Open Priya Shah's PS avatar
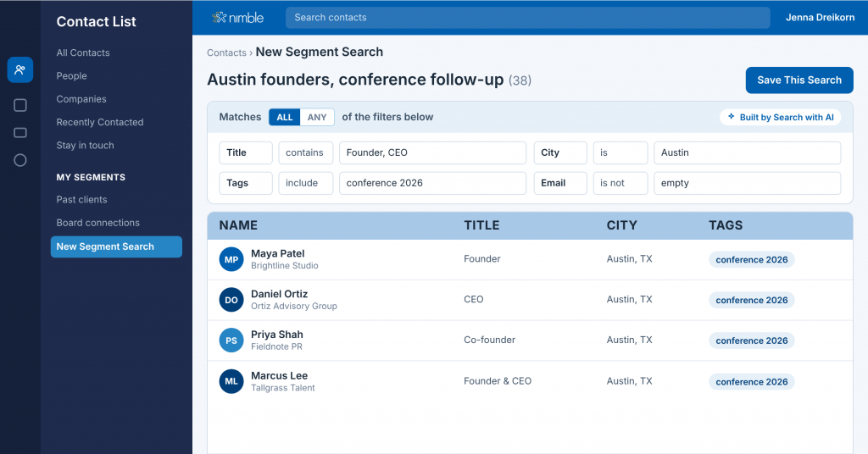Viewport: 868px width, 454px height. (x=231, y=340)
